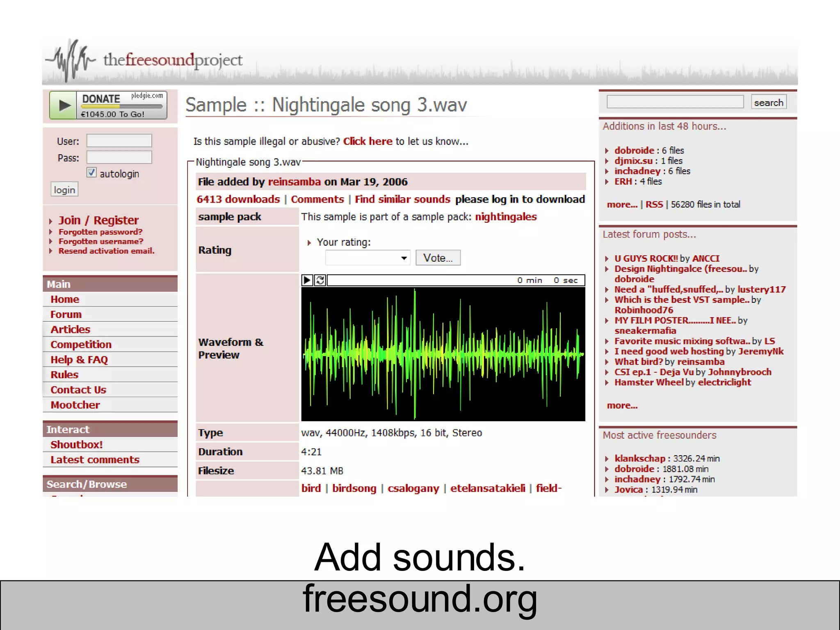
Task: Open forum post Which is the best VST sample
Action: click(x=682, y=299)
